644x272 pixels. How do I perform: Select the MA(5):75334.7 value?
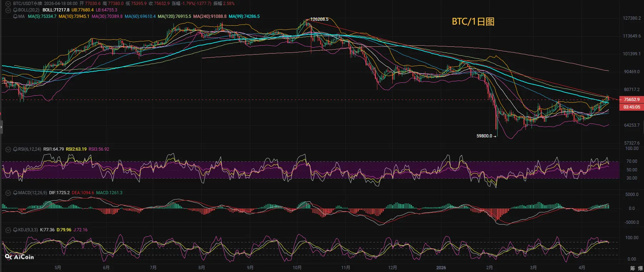42,16
